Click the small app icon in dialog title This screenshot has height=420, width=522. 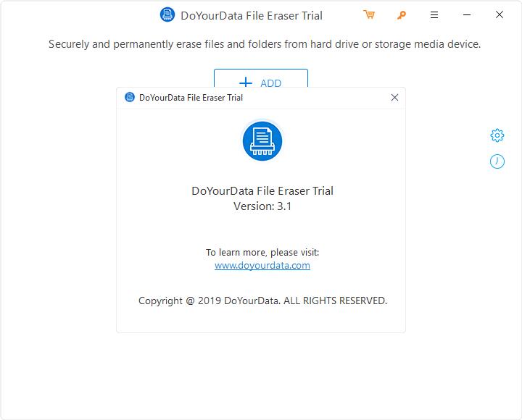click(130, 97)
